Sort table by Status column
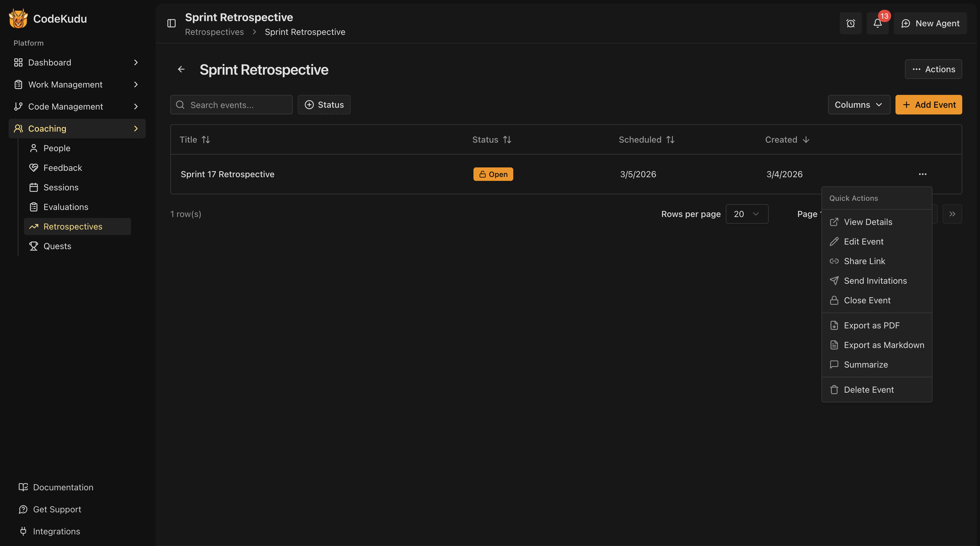The image size is (980, 546). 492,140
